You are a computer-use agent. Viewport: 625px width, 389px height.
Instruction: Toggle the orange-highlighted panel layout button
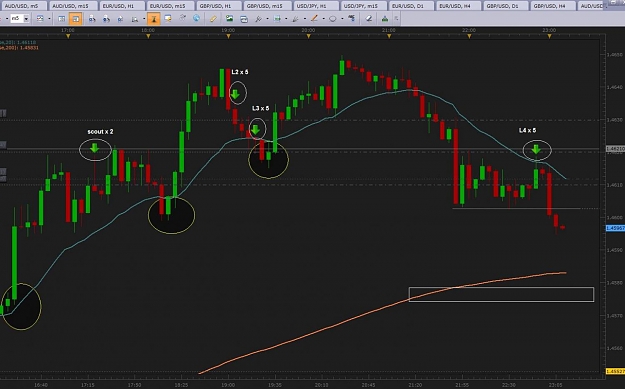pyautogui.click(x=75, y=19)
